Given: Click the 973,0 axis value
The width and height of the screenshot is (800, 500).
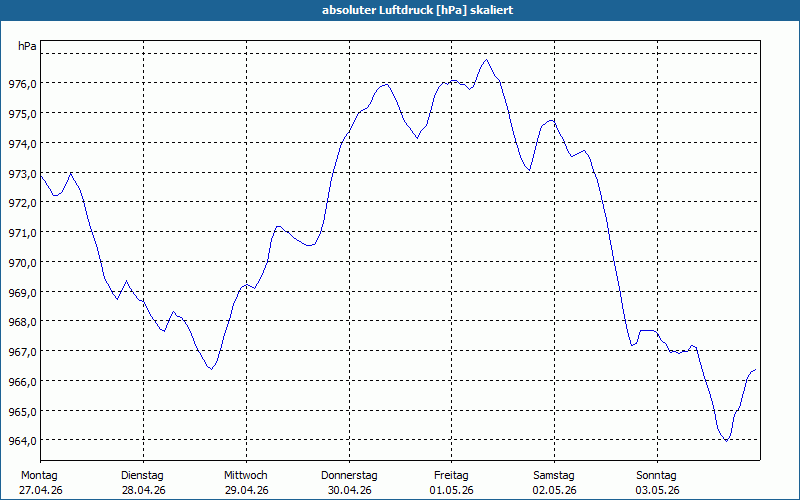Looking at the screenshot, I should (x=23, y=174).
